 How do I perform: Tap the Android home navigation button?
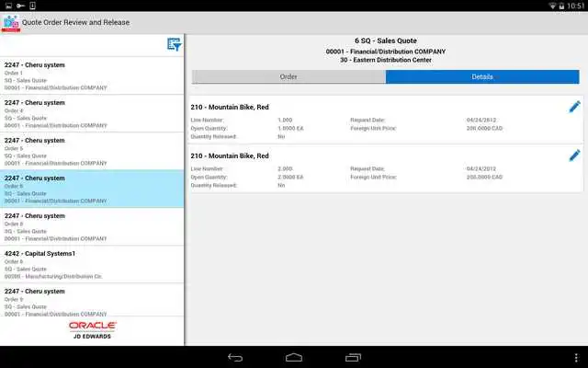point(294,358)
